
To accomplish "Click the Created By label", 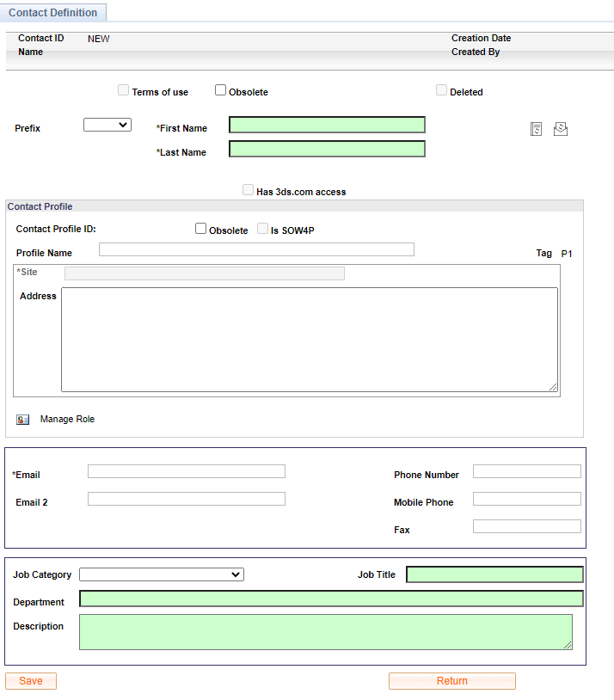I will coord(476,52).
